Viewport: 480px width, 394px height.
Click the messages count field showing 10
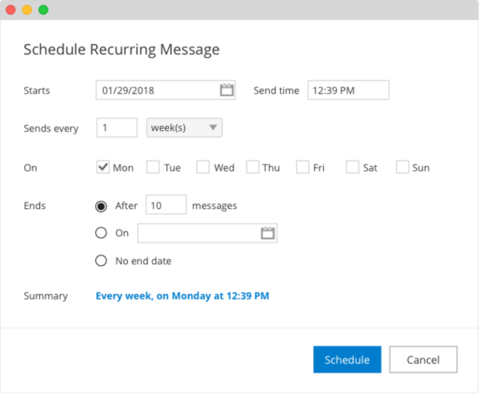coord(166,205)
